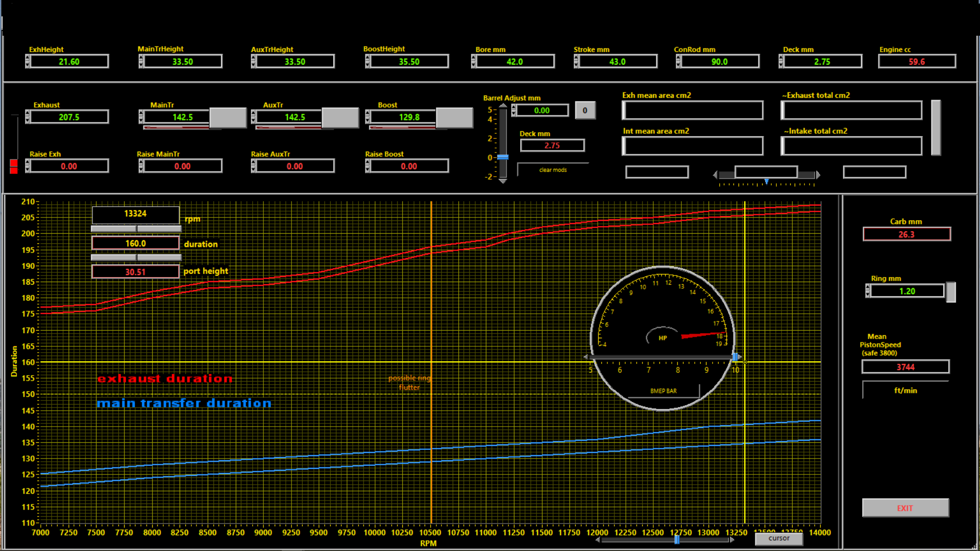Click the gray button next to Boost

click(x=454, y=118)
